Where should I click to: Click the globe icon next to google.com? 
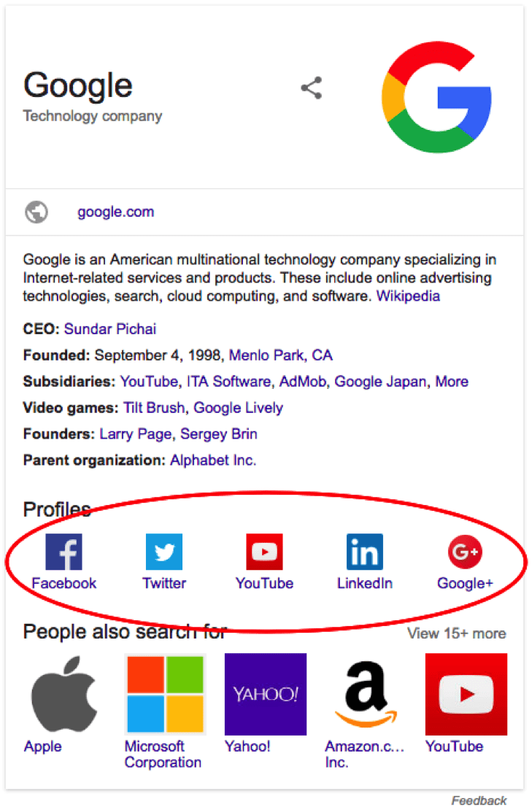pyautogui.click(x=36, y=212)
